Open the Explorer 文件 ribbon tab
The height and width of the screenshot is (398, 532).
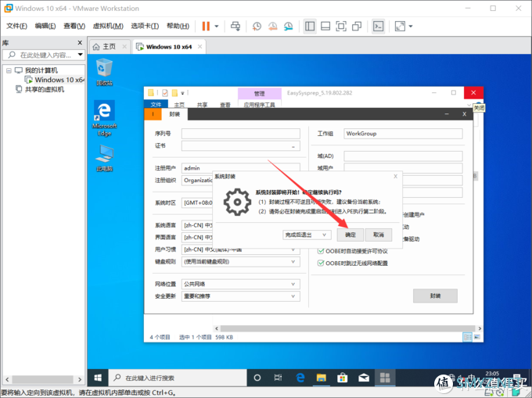[x=156, y=105]
